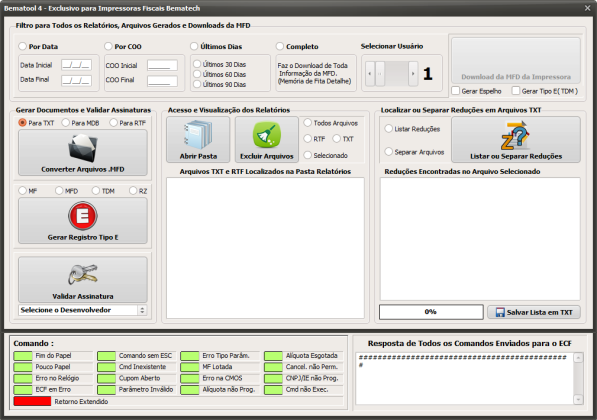Click the Arquivos TXT e RTF file list

click(265, 248)
